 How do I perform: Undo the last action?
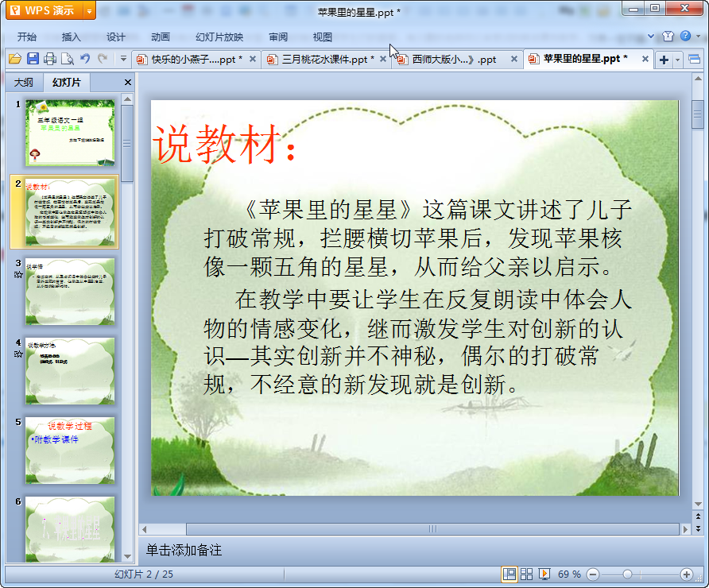[85, 59]
